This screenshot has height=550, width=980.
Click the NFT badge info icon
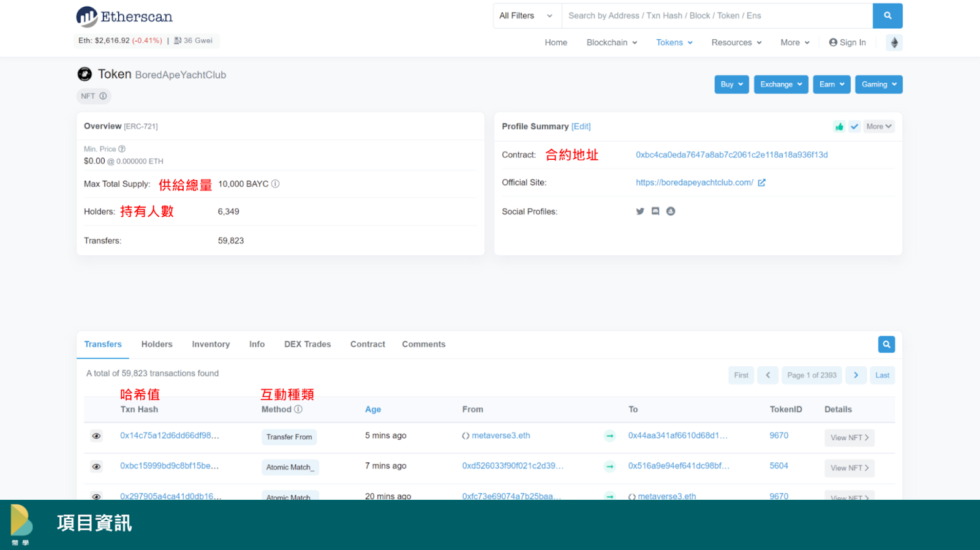pyautogui.click(x=103, y=96)
